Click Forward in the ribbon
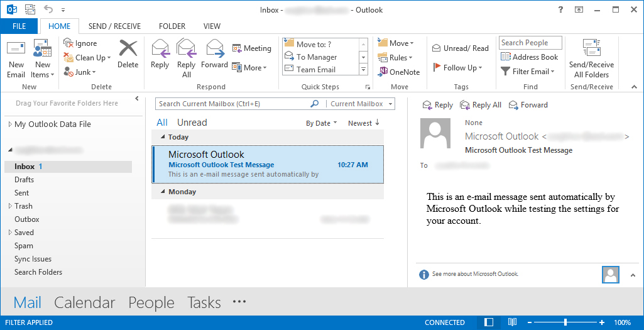The image size is (644, 330). 214,55
